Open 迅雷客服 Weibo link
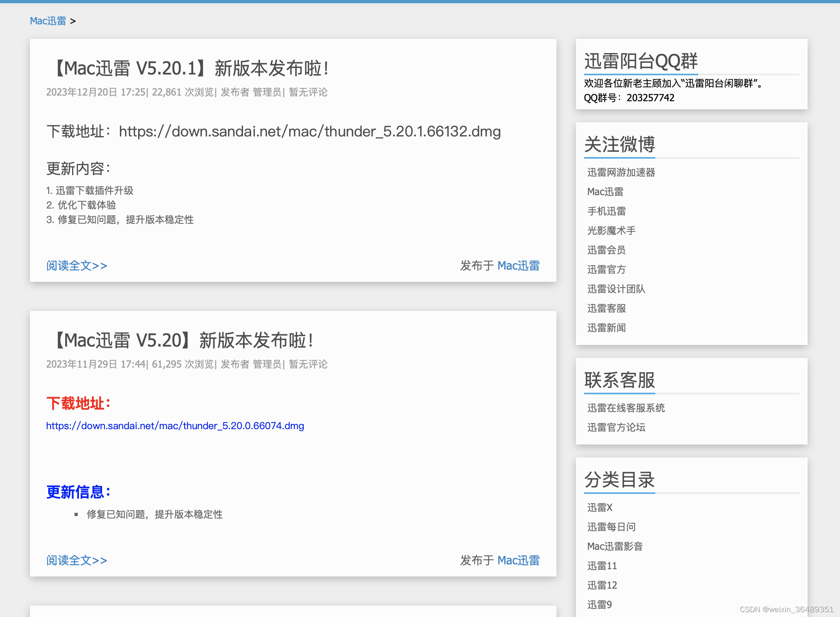 click(606, 308)
